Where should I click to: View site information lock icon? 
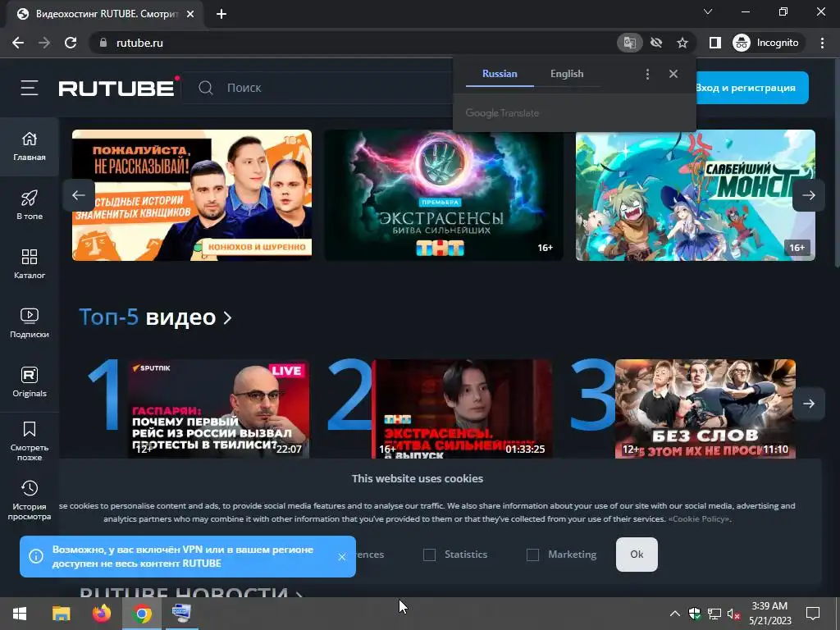[103, 43]
